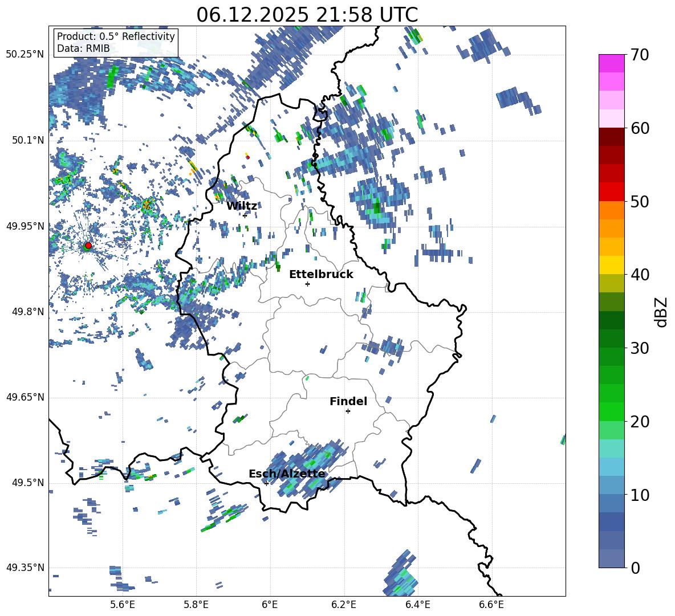
Task: Click the 49.35°N latitude tick label
Action: click(x=25, y=568)
